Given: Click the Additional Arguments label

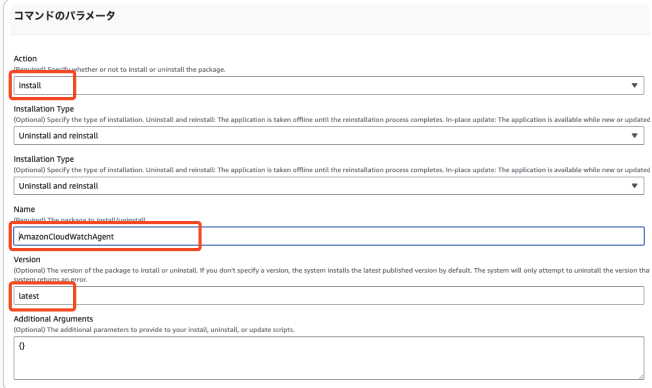Looking at the screenshot, I should (53, 319).
